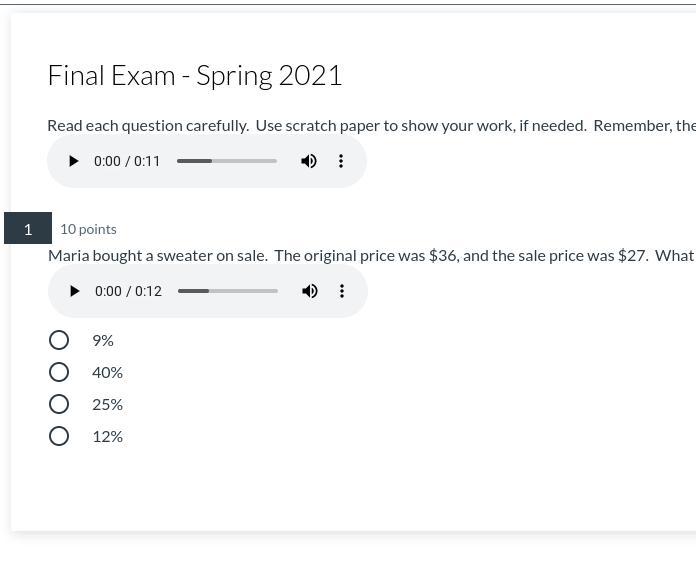Image resolution: width=696 pixels, height=583 pixels.
Task: Click the question number 1 badge
Action: click(28, 229)
